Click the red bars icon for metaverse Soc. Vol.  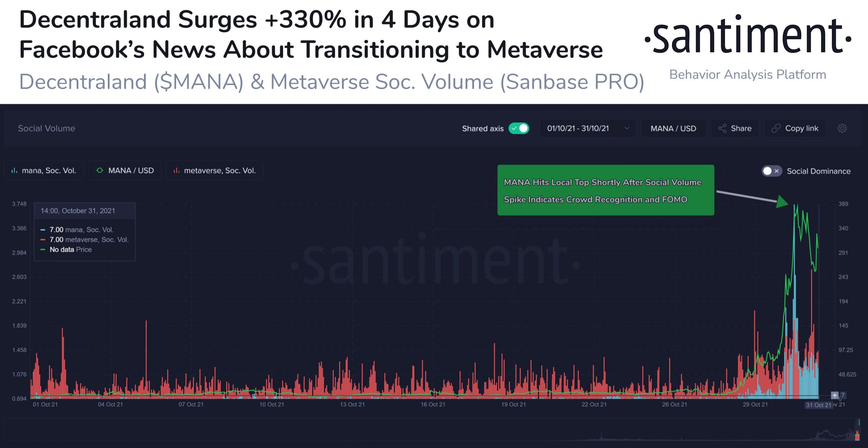coord(176,170)
